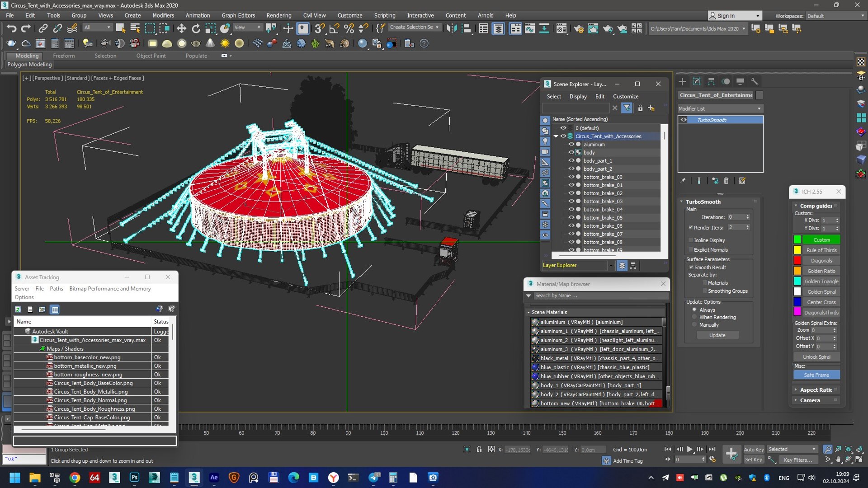
Task: Open the Graph Editors menu
Action: pyautogui.click(x=238, y=15)
